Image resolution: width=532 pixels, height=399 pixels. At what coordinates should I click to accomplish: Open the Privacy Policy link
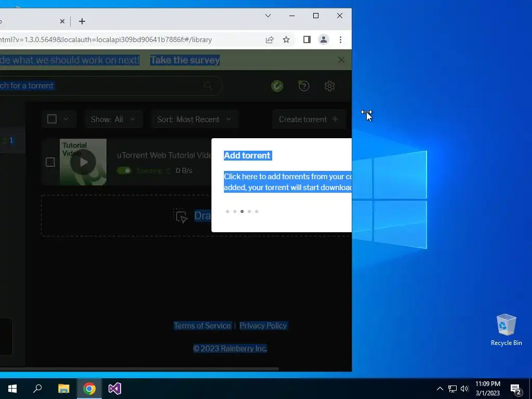coord(263,326)
